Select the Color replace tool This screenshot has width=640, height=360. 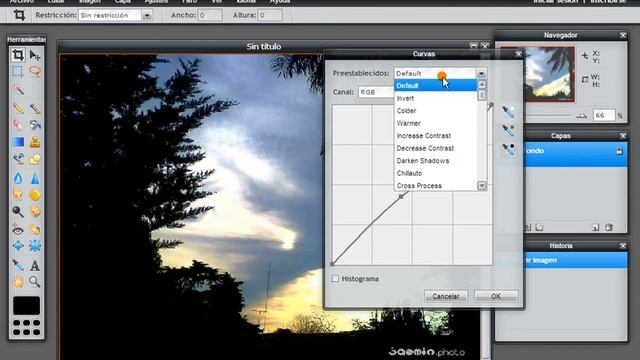coord(18,159)
